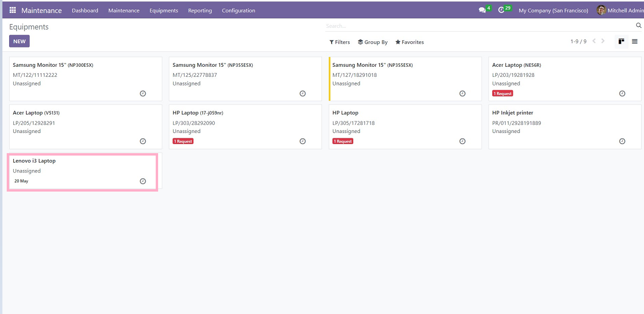
Task: Open activity clock on Acer Laptop NE56R card
Action: coord(622,94)
